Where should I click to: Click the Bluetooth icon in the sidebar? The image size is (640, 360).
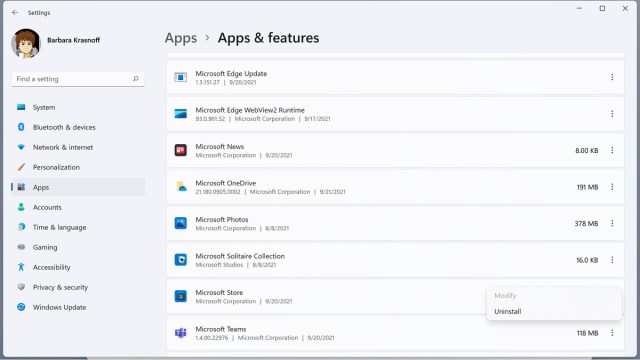pyautogui.click(x=21, y=127)
